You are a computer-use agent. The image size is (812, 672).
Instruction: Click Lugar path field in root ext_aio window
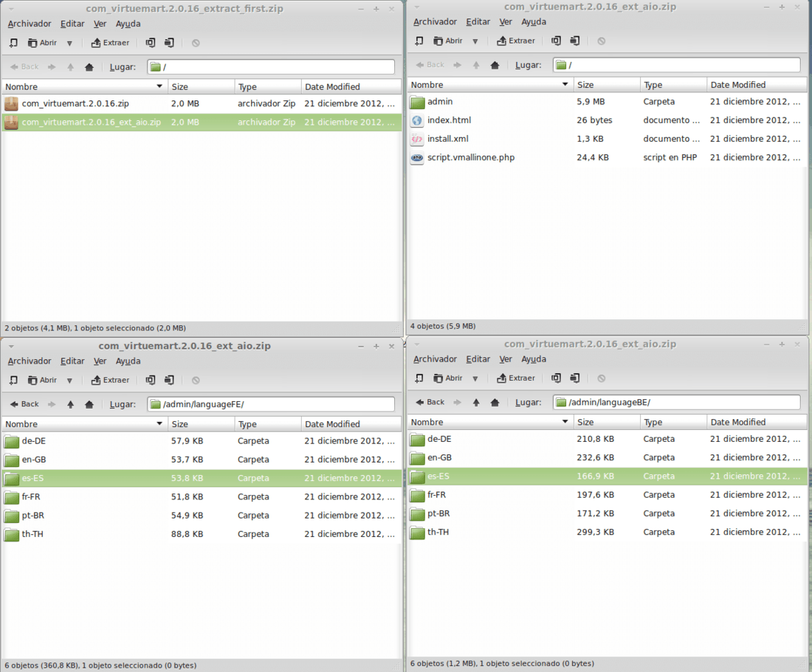click(x=676, y=65)
